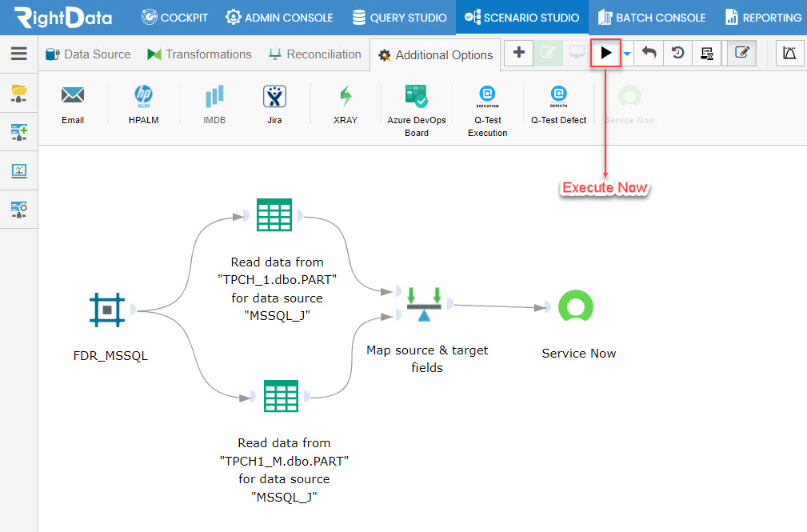Select the FDR_MSSQL source node
The width and height of the screenshot is (807, 532).
[x=107, y=310]
